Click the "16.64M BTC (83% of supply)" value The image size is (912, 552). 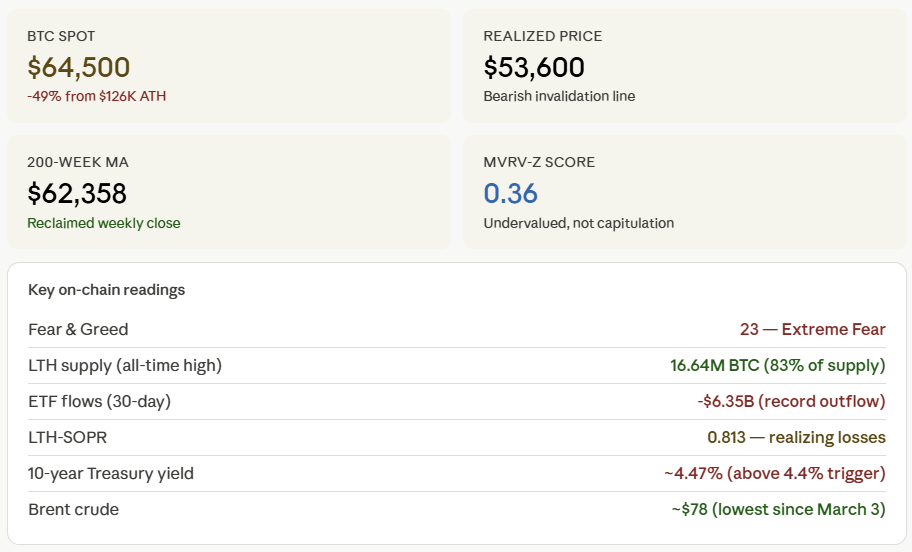pyautogui.click(x=778, y=365)
